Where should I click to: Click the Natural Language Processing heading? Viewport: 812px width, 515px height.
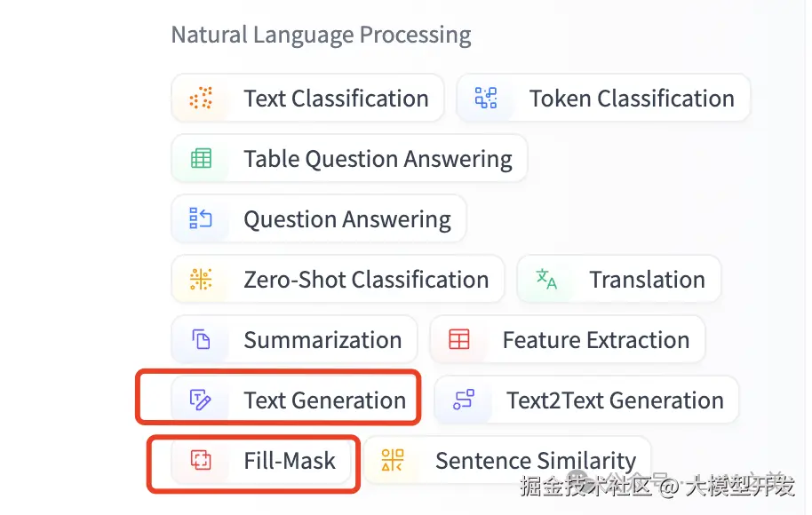321,36
